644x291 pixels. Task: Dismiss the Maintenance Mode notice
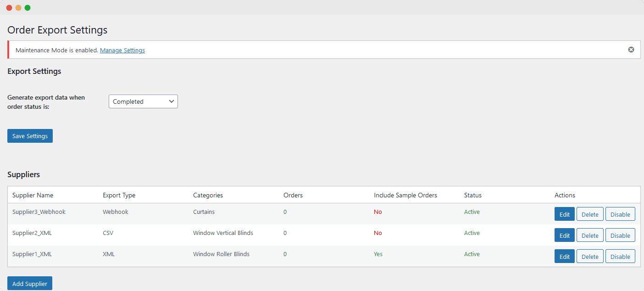tap(631, 50)
